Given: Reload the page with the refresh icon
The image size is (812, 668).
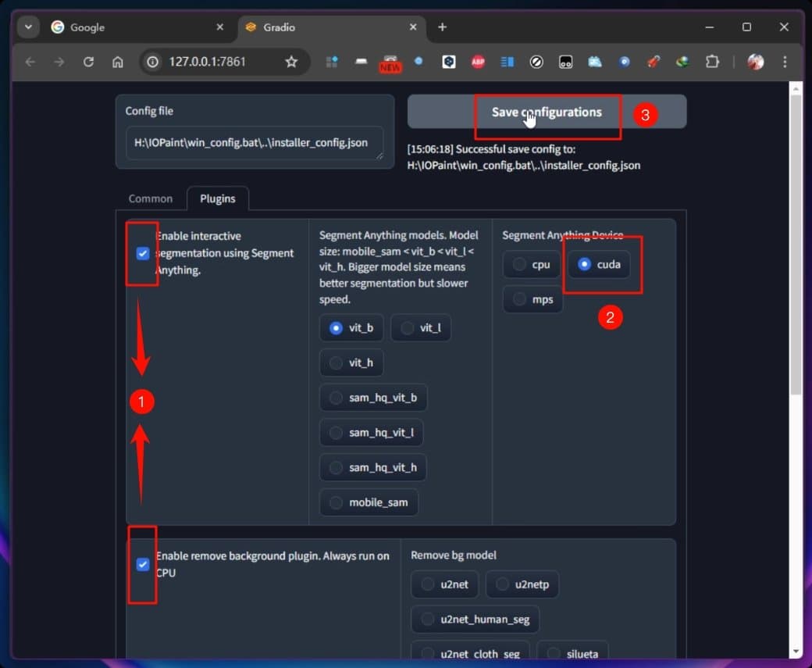Looking at the screenshot, I should (88, 62).
